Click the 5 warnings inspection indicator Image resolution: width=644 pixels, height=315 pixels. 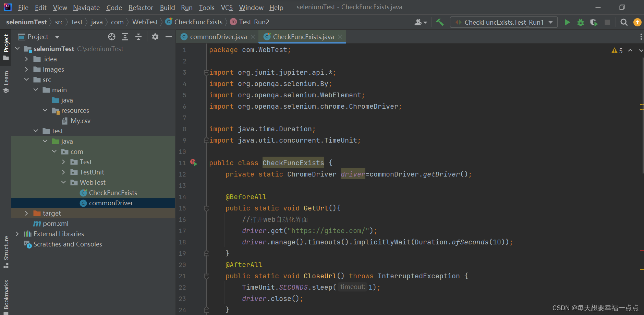617,50
